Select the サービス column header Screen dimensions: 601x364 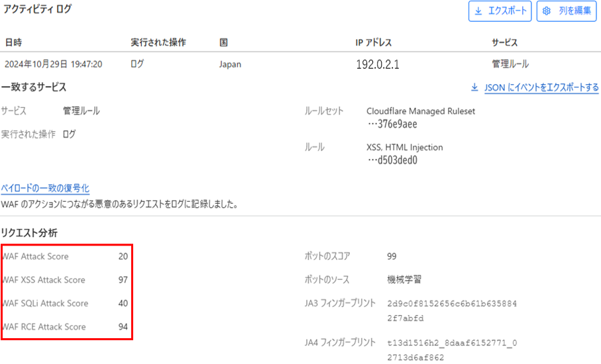click(505, 42)
